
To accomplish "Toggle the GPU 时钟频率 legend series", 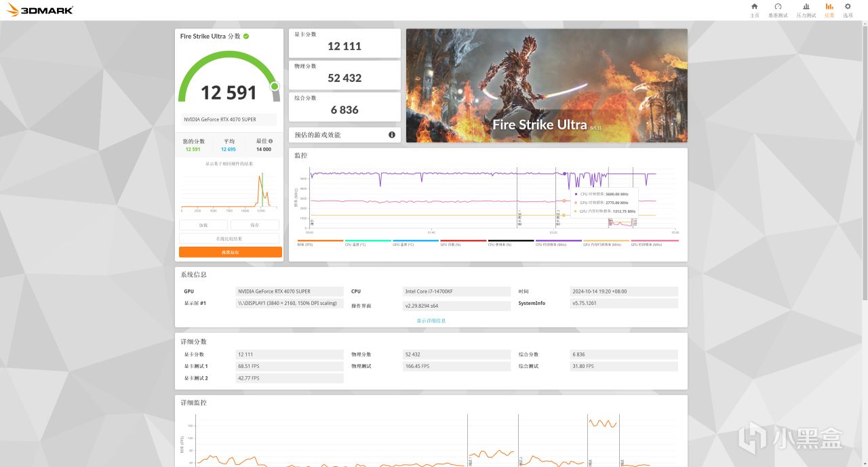I will click(x=654, y=242).
